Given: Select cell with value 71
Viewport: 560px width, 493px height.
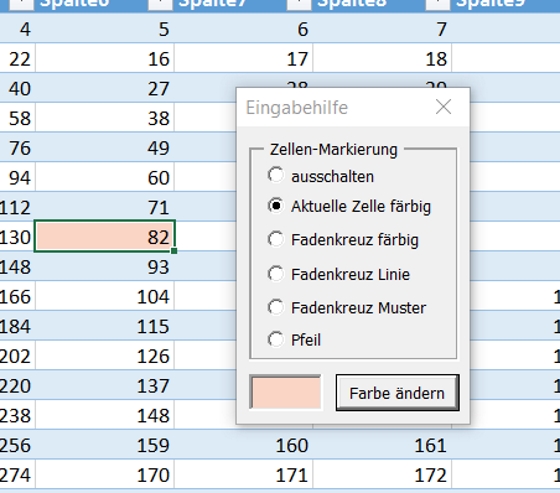Looking at the screenshot, I should click(105, 206).
